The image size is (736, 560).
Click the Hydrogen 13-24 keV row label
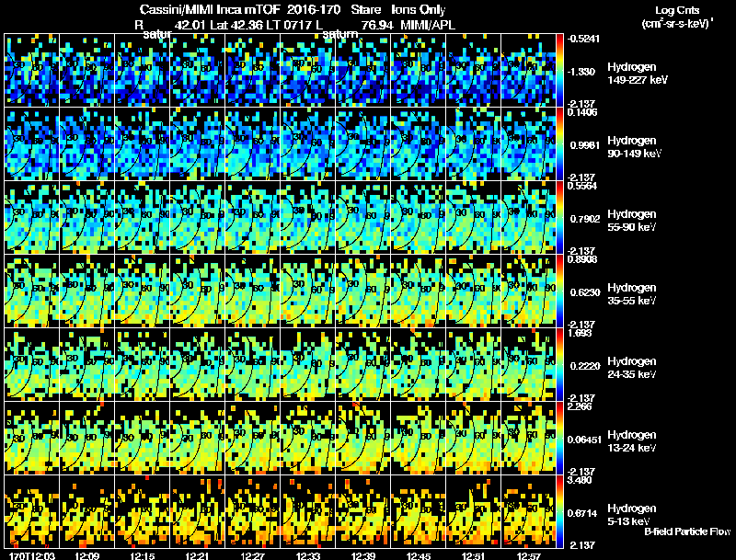click(x=632, y=441)
